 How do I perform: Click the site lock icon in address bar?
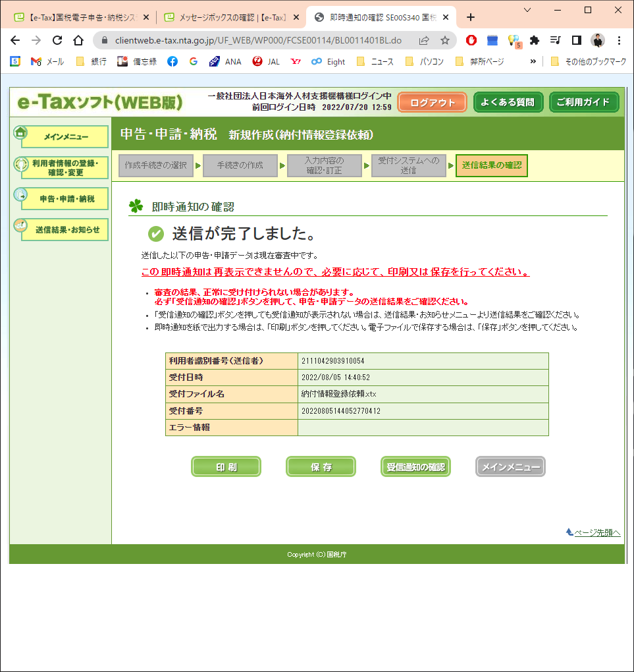(x=105, y=40)
